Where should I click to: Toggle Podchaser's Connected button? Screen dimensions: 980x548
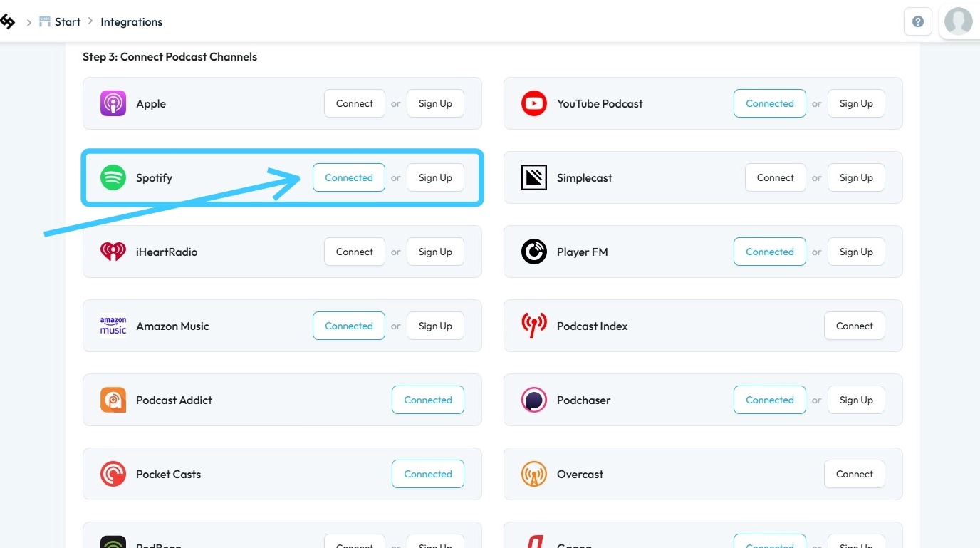coord(770,400)
